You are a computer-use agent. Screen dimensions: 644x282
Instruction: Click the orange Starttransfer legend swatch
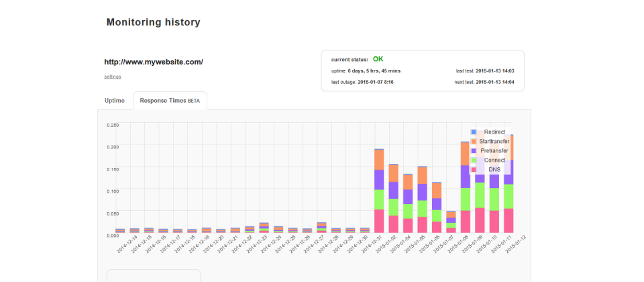[x=473, y=142]
